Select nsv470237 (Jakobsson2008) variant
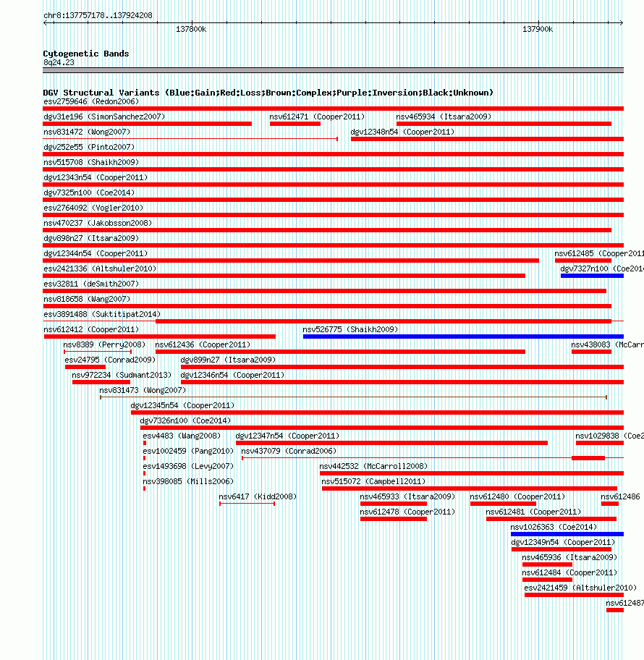The image size is (644, 660). (98, 223)
